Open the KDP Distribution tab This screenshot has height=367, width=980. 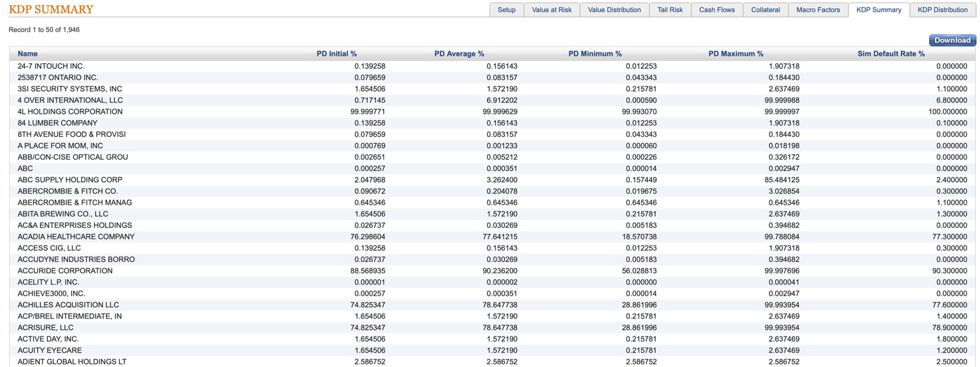[x=942, y=10]
